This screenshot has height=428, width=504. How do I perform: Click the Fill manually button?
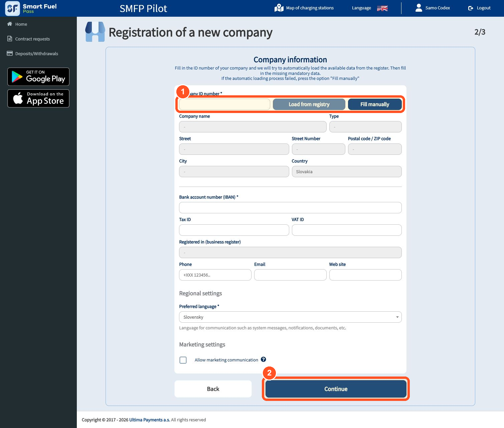[x=375, y=104]
